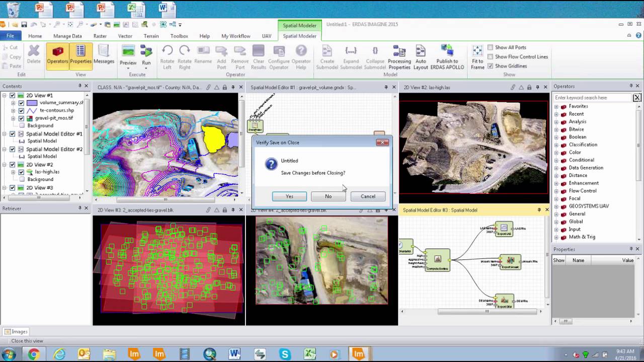The height and width of the screenshot is (362, 644).
Task: Expand the te-contours.shp tree node
Action: [13, 111]
